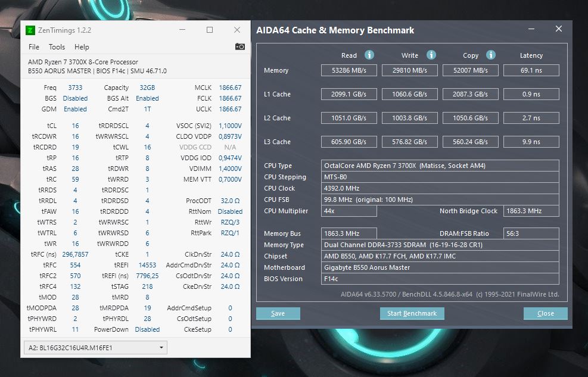Select the Memory Write 29810 MB/s field
The height and width of the screenshot is (377, 588).
pos(409,70)
